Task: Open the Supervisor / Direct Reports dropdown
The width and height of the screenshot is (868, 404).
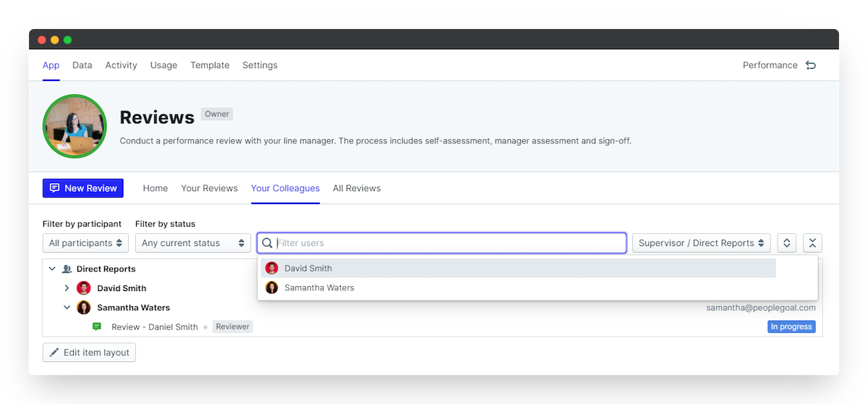Action: coord(701,243)
